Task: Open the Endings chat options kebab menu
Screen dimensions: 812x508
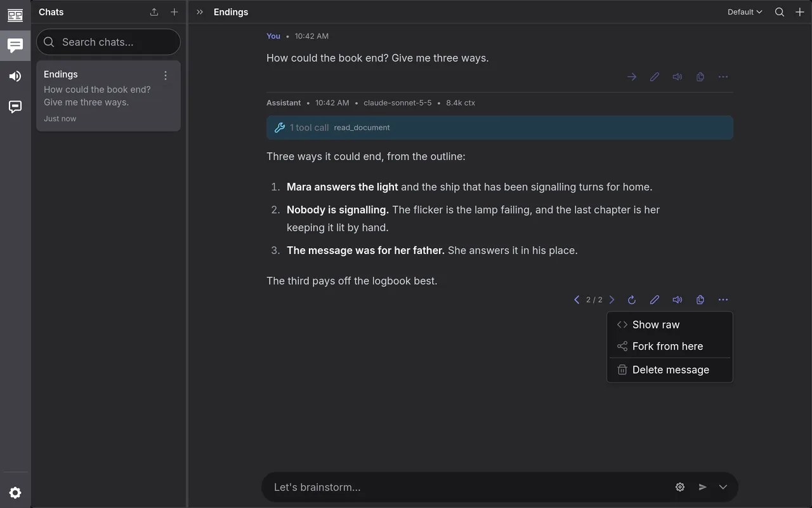Action: click(166, 76)
